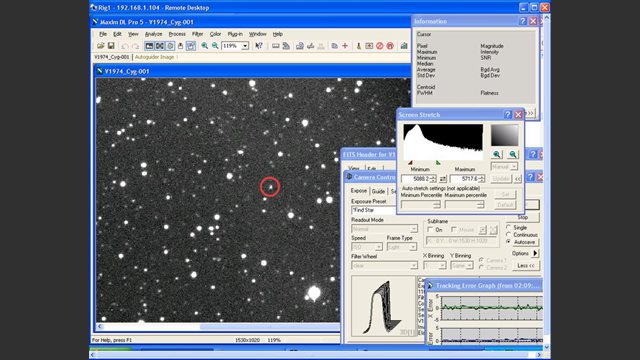Click the Undo arrow in toolbar
Image resolution: width=640 pixels, height=360 pixels.
[125, 46]
